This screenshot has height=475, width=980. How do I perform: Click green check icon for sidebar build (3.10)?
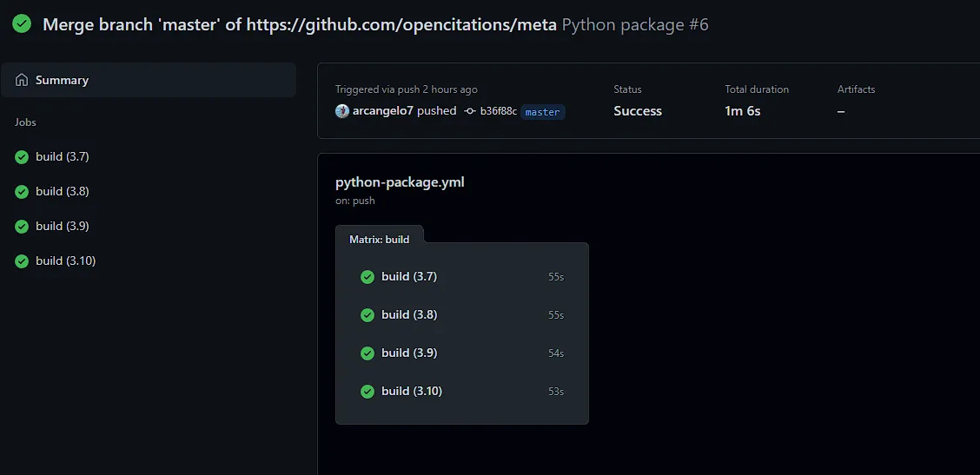[22, 261]
